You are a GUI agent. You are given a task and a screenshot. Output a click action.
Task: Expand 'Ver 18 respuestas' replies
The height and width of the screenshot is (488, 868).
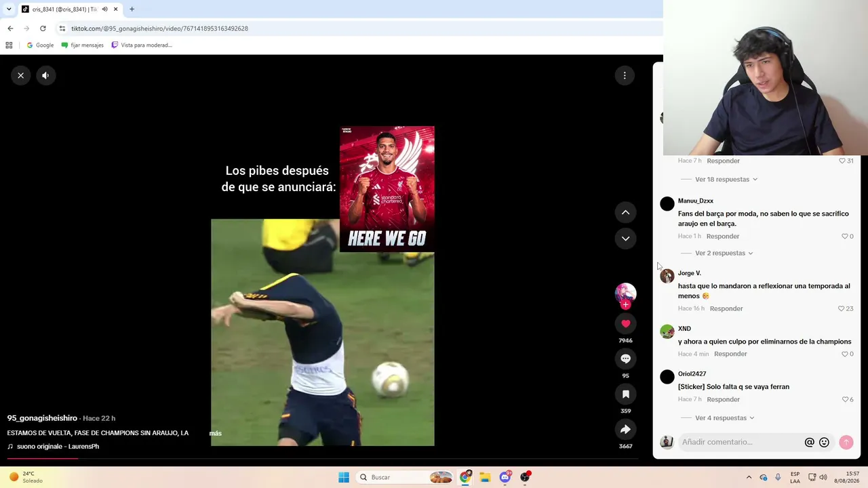tap(726, 180)
